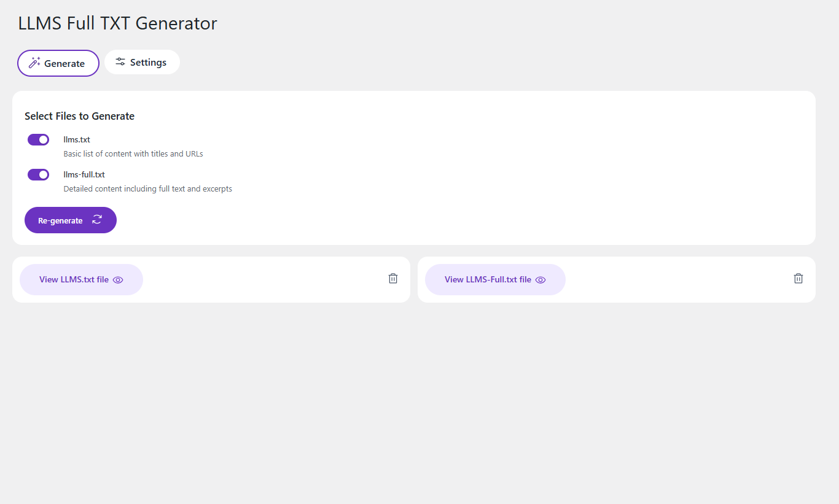The height and width of the screenshot is (504, 839).
Task: Click the 'Select Files to Generate' heading
Action: click(x=79, y=116)
